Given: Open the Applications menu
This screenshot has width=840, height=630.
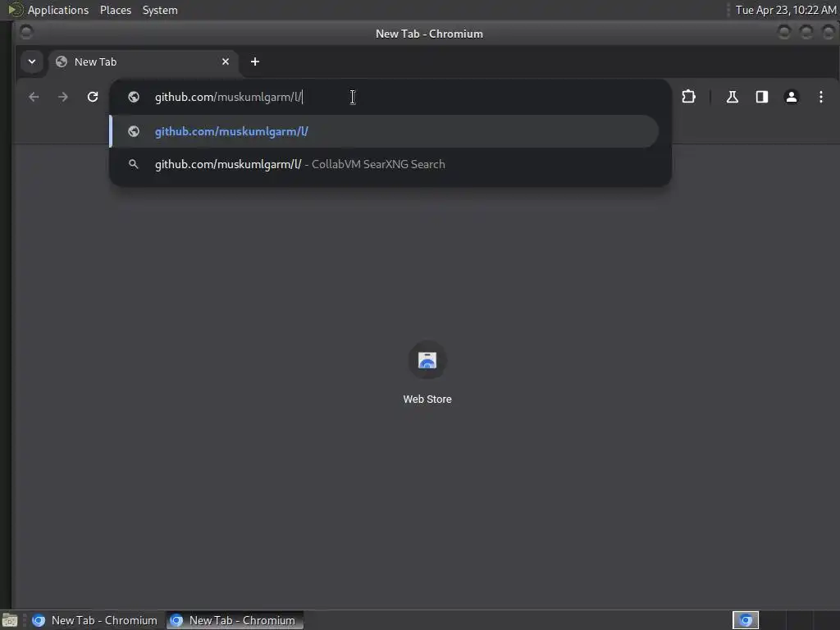Looking at the screenshot, I should [x=58, y=10].
